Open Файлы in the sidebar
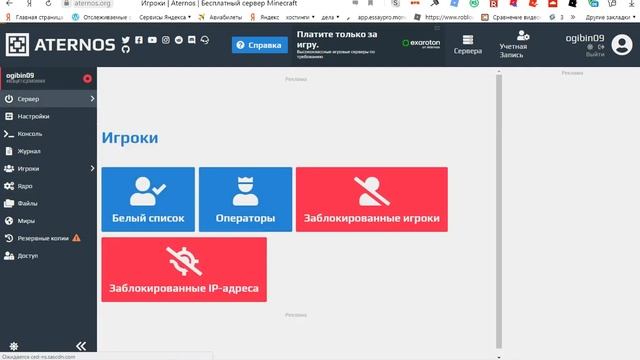Image resolution: width=640 pixels, height=360 pixels. 48,203
